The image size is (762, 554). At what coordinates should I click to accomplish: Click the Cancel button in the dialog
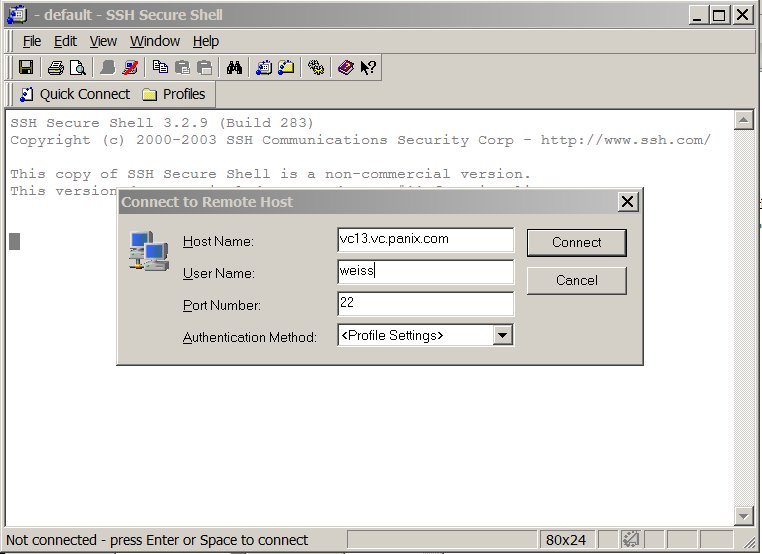click(x=577, y=280)
